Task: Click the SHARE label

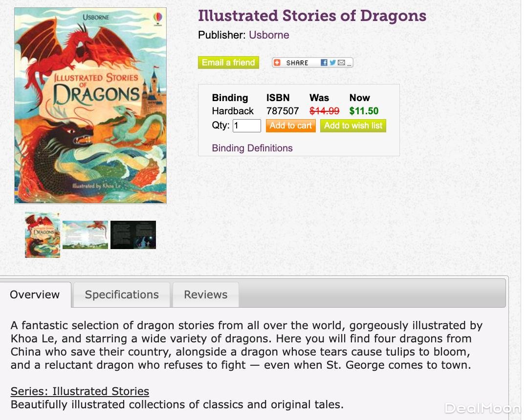Action: tap(297, 63)
